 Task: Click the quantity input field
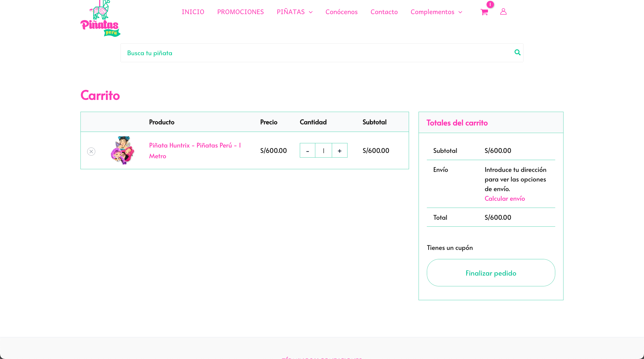click(x=324, y=151)
